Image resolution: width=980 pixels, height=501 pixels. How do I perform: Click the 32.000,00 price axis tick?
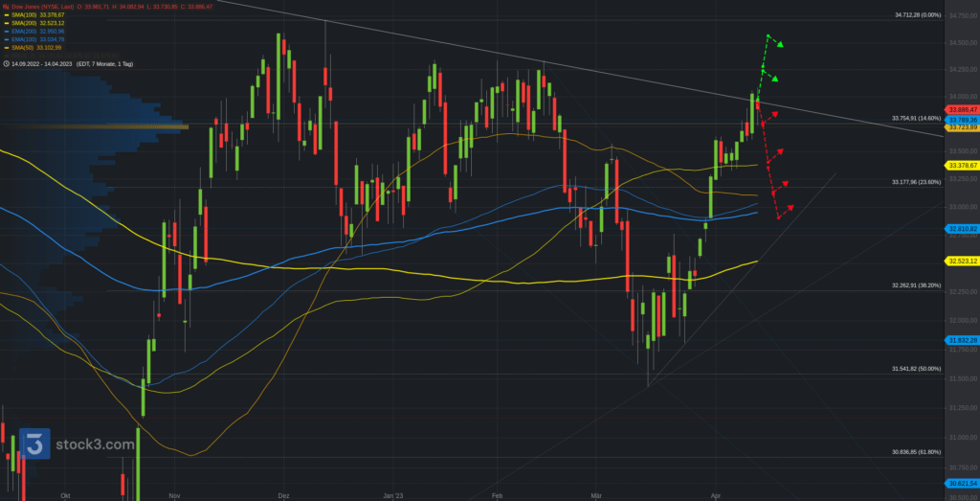click(963, 320)
